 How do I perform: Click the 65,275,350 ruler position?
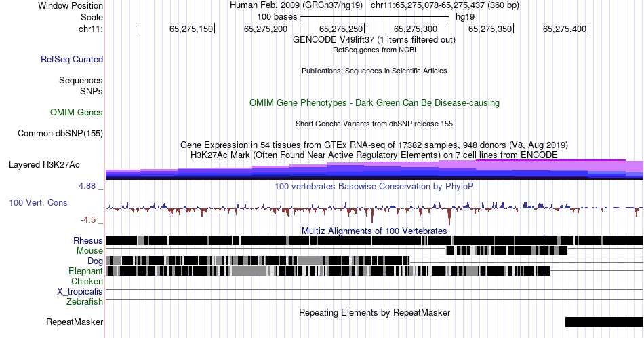tap(490, 29)
